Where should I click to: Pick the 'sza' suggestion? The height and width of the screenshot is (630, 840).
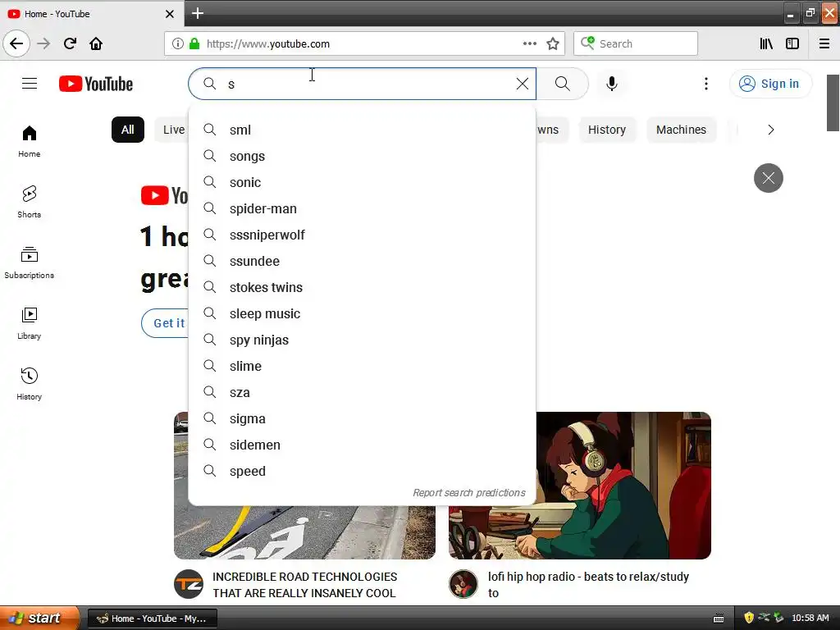362,392
